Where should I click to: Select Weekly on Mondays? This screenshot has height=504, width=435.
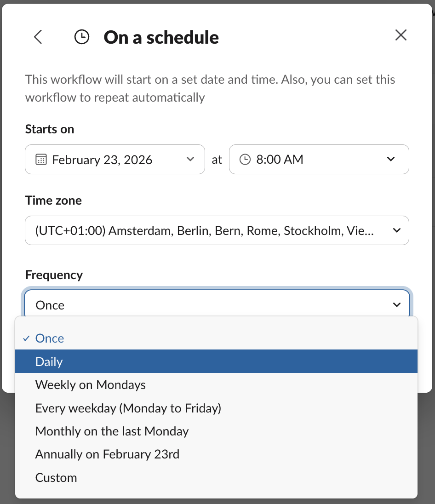[91, 385]
